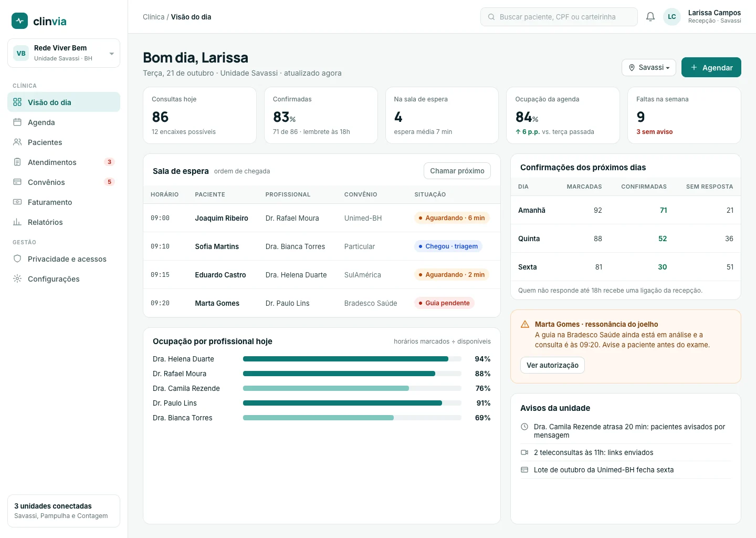
Task: Open Ver autorização for Marta Gomes
Action: click(x=552, y=365)
